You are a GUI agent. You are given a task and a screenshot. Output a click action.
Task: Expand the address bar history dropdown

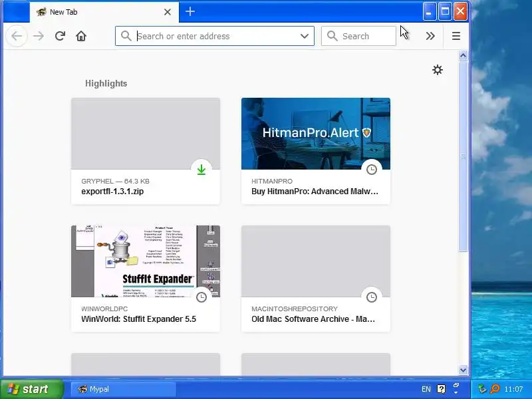[305, 36]
